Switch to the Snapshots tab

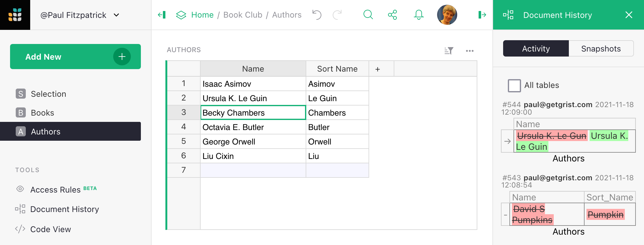(601, 49)
